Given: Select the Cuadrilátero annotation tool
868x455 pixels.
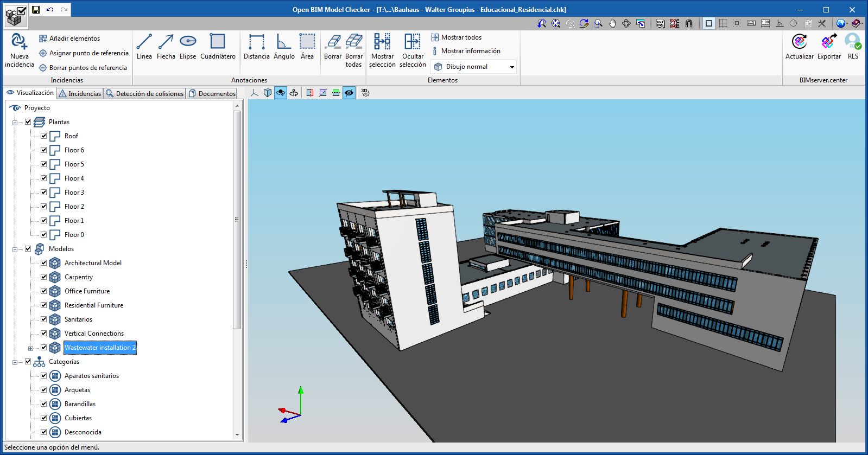Looking at the screenshot, I should pos(218,42).
